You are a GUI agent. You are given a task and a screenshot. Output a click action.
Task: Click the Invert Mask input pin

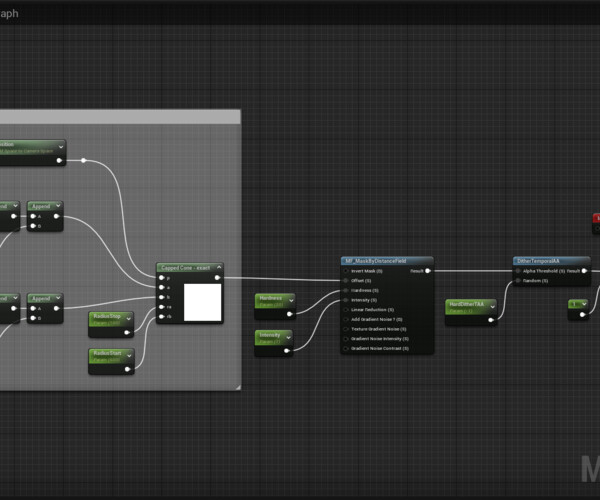click(x=346, y=270)
